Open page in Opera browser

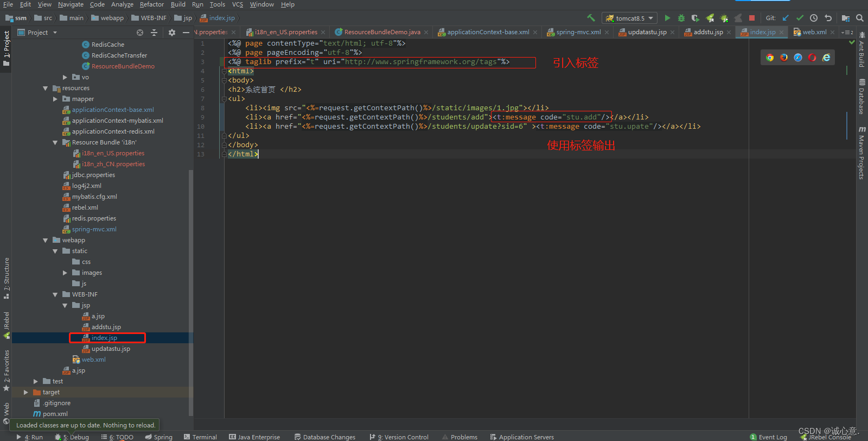coord(812,58)
